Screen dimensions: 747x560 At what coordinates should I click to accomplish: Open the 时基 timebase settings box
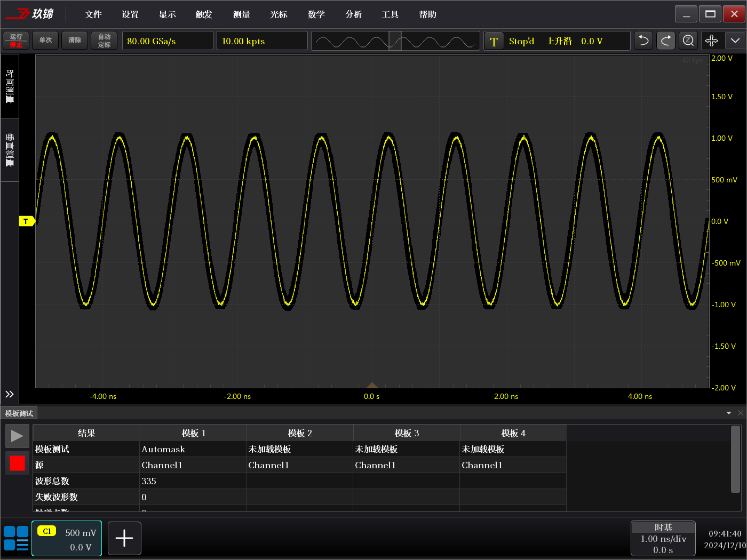coord(663,539)
